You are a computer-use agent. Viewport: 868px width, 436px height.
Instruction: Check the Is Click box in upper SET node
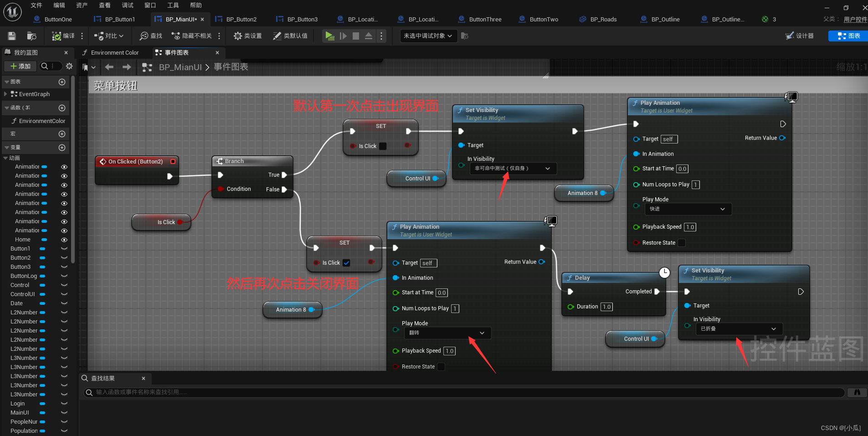(383, 146)
